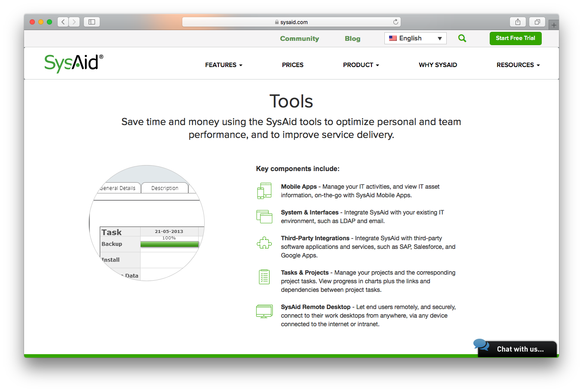583x392 pixels.
Task: Click the System & Interfaces windows icon
Action: [264, 217]
